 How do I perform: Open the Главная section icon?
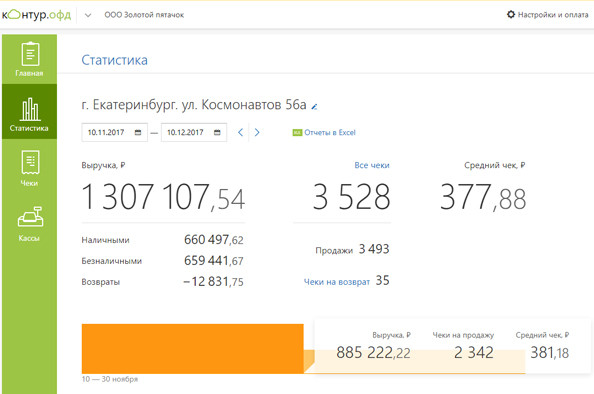pyautogui.click(x=30, y=53)
